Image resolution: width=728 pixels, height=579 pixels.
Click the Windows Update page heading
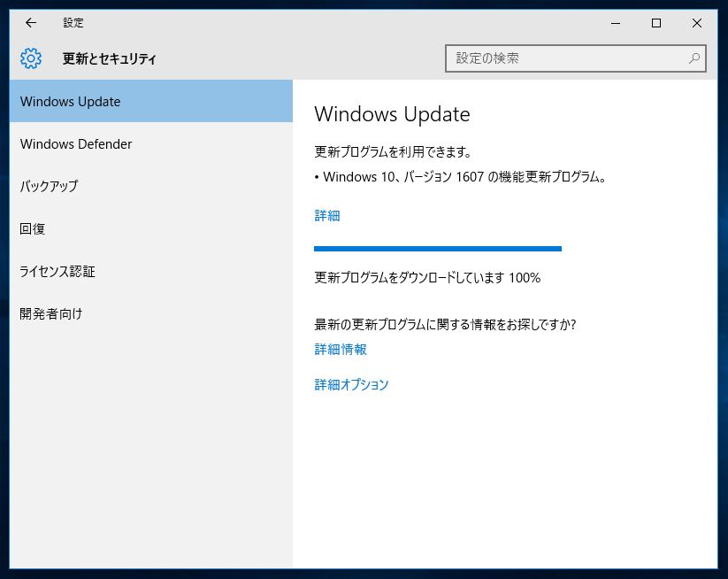[x=393, y=114]
